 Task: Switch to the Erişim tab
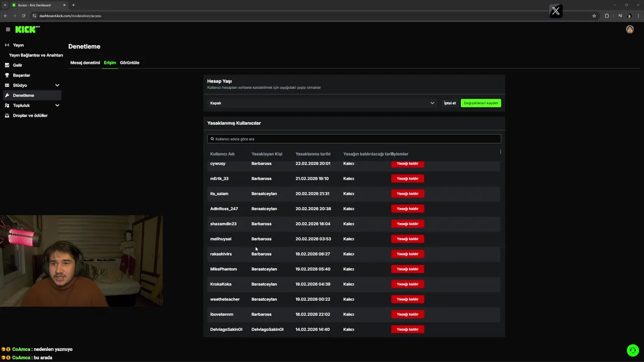[x=110, y=63]
